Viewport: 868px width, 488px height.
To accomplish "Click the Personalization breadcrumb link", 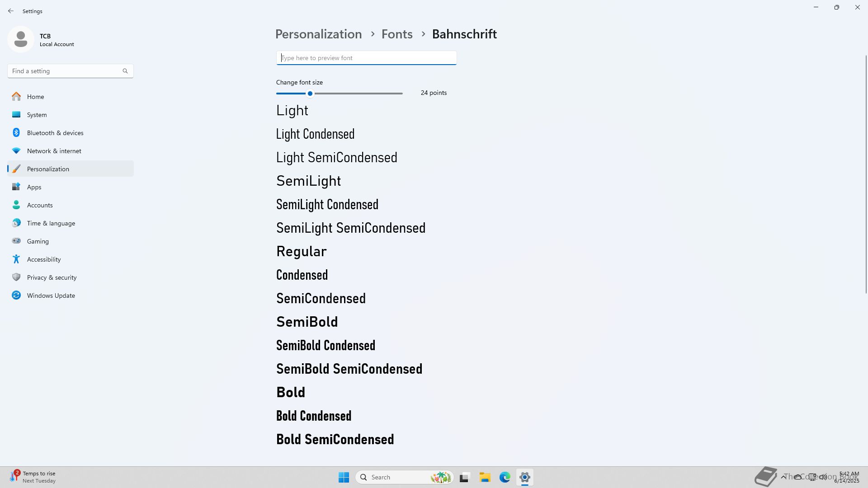I will (318, 34).
